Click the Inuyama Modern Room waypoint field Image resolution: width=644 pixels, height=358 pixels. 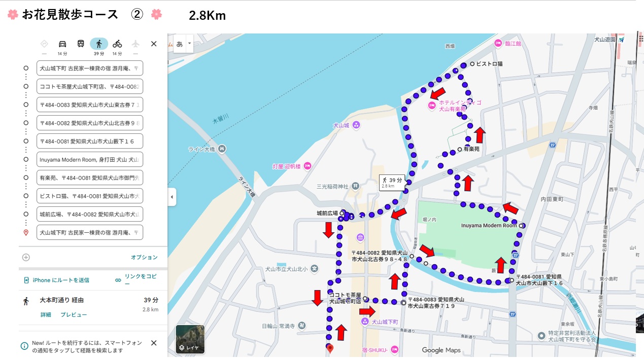coord(90,159)
